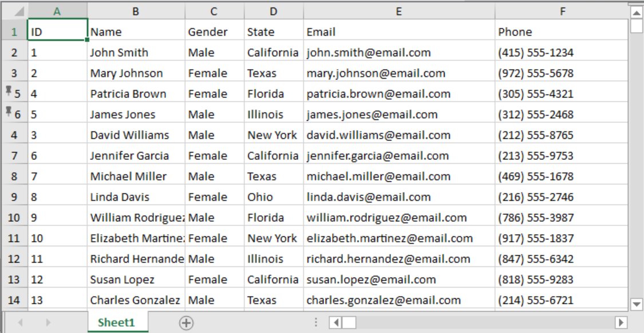This screenshot has width=644, height=333.
Task: Click the horizontal scrollbar right arrow
Action: coord(620,323)
